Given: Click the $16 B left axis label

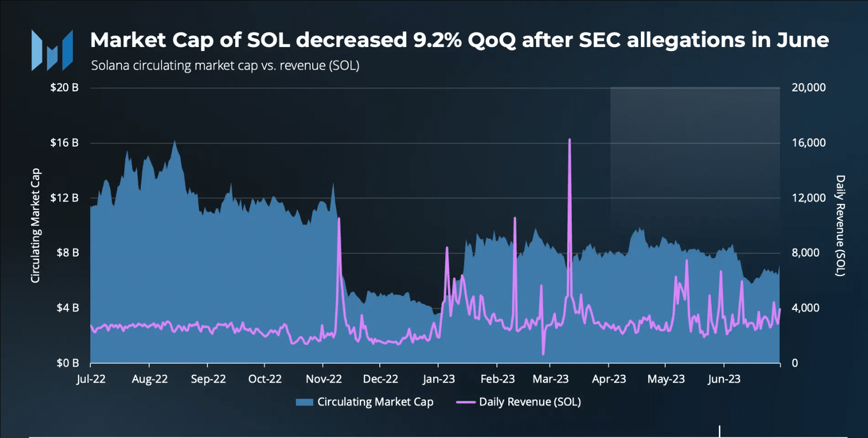Looking at the screenshot, I should coord(65,143).
